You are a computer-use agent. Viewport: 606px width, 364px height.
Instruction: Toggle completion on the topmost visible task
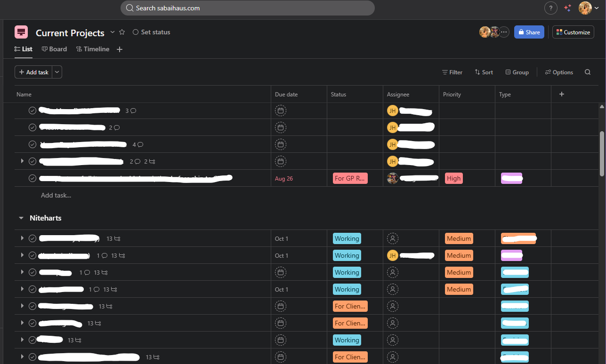[32, 111]
